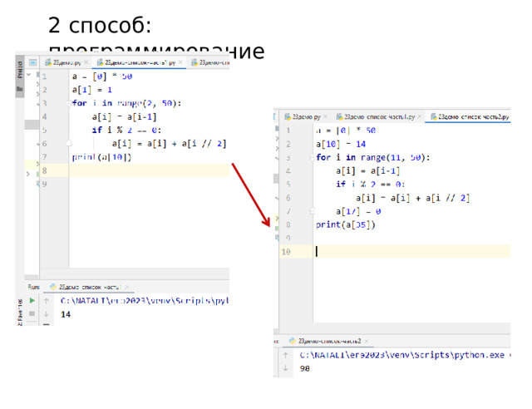The width and height of the screenshot is (532, 409).
Task: Click the Run label in the left window's Run panel
Action: tap(33, 287)
